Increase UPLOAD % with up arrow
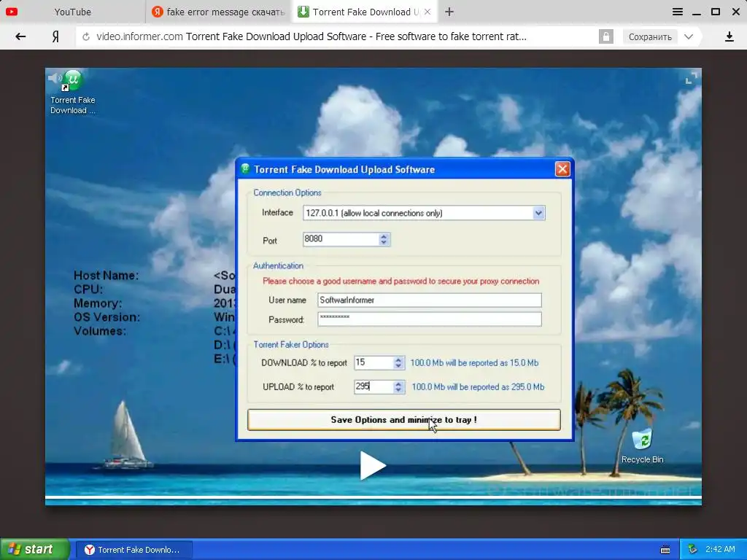Viewport: 747px width, 560px height. (398, 384)
